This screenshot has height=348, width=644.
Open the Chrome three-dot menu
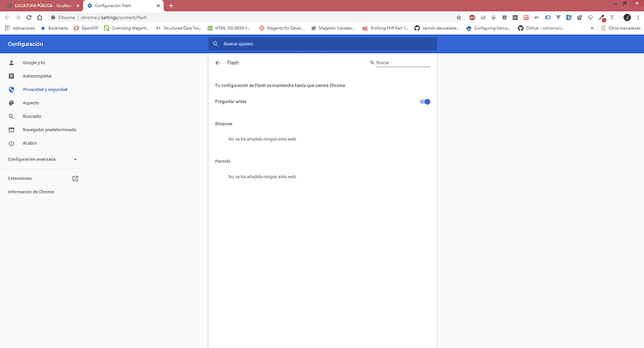tap(638, 17)
